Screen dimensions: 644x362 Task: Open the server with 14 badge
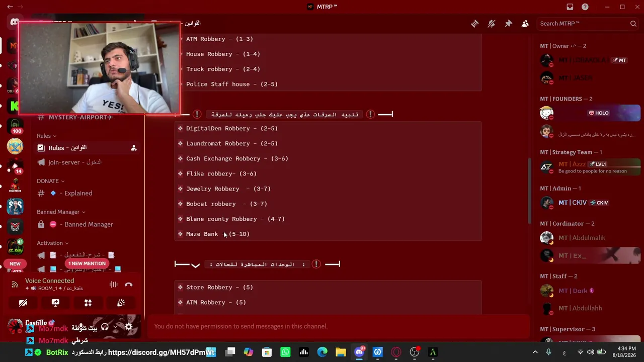(15, 166)
